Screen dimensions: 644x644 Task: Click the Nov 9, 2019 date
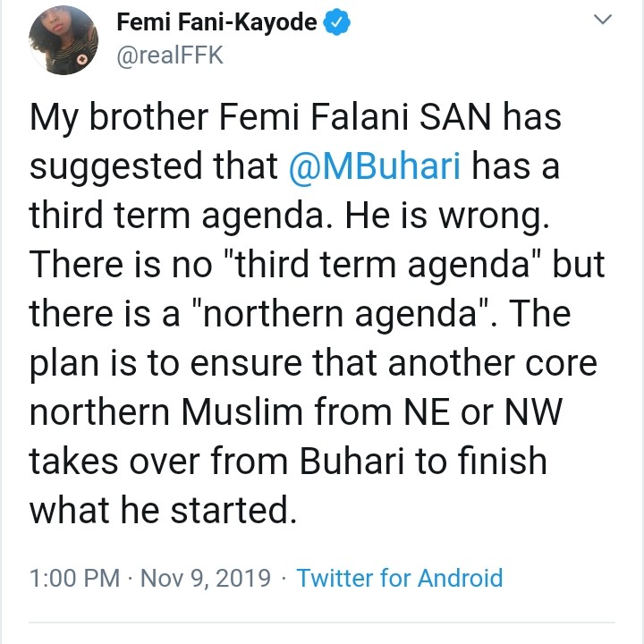(x=205, y=578)
